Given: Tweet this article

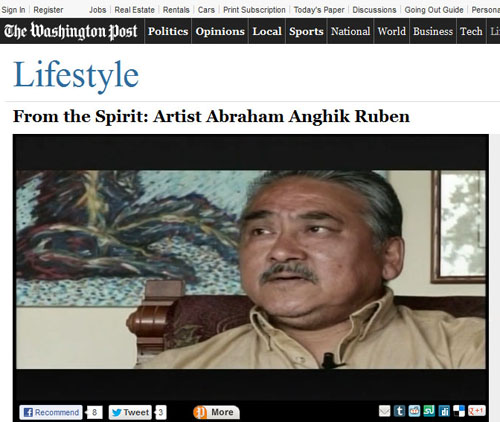Looking at the screenshot, I should (130, 412).
